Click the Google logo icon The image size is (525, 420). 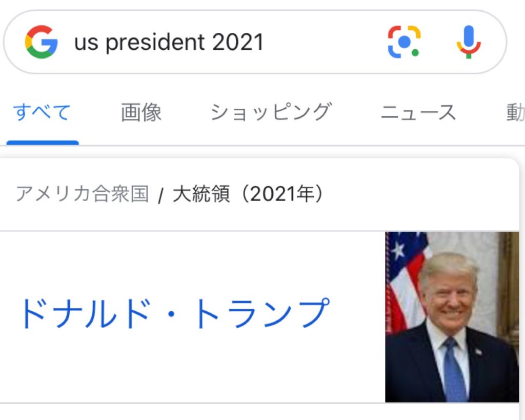pos(41,42)
